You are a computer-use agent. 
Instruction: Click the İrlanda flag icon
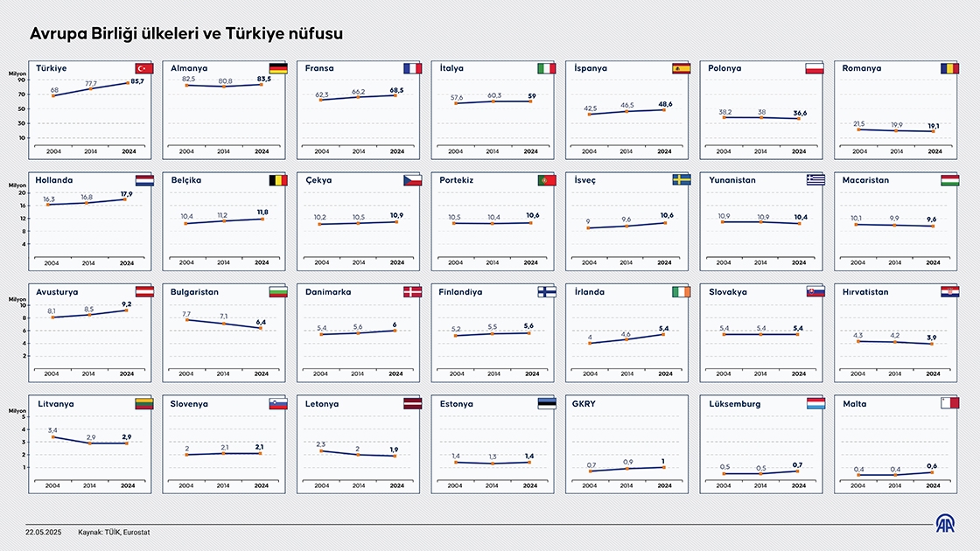click(x=681, y=292)
